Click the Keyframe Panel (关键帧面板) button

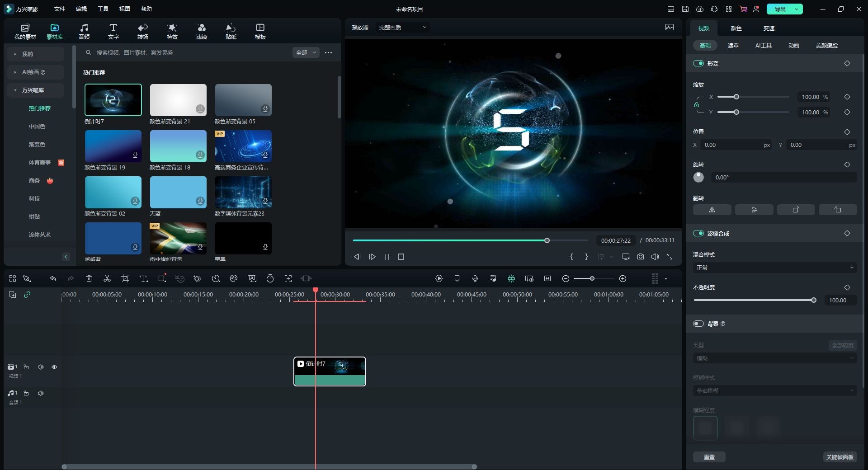pos(840,457)
